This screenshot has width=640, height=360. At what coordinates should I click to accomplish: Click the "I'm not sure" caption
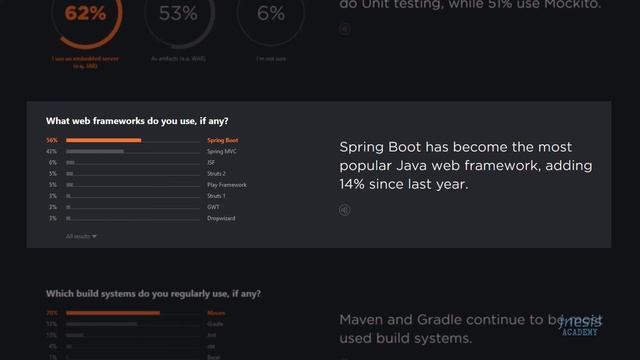tap(271, 59)
